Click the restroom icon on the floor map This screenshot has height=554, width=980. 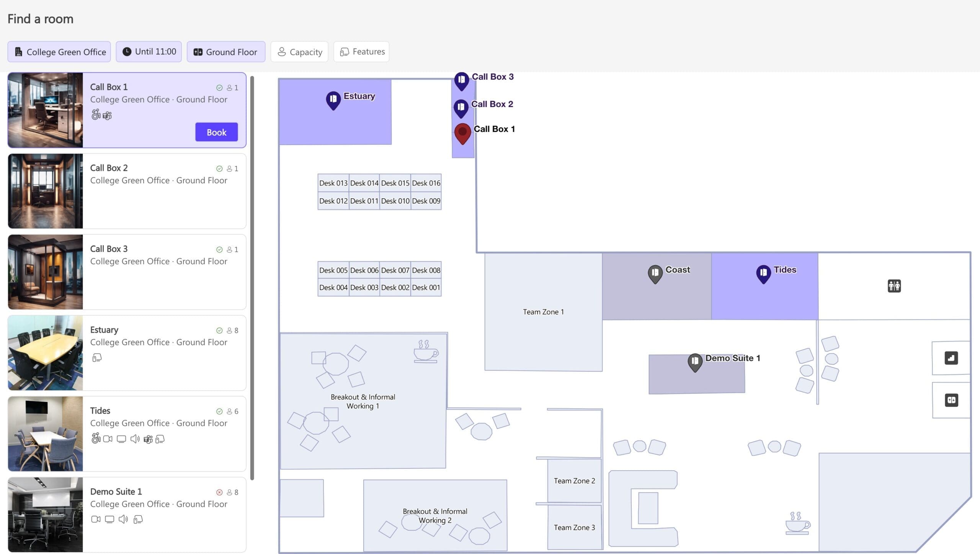pyautogui.click(x=895, y=286)
